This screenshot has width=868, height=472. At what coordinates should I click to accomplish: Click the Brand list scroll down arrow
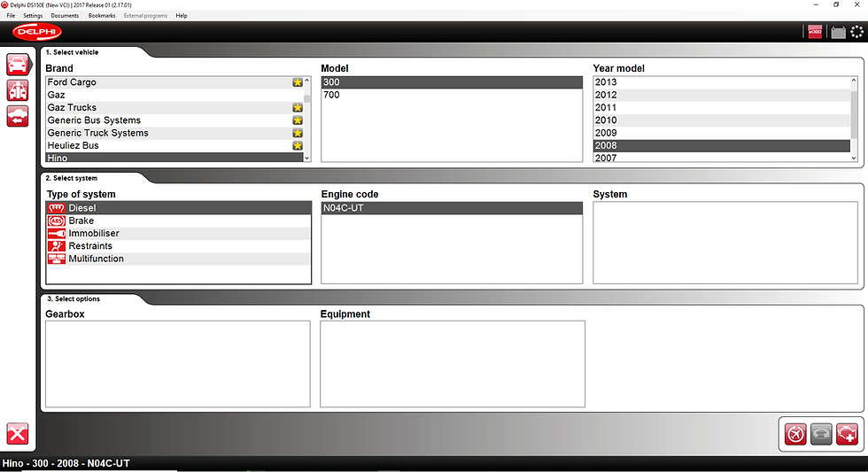[307, 158]
